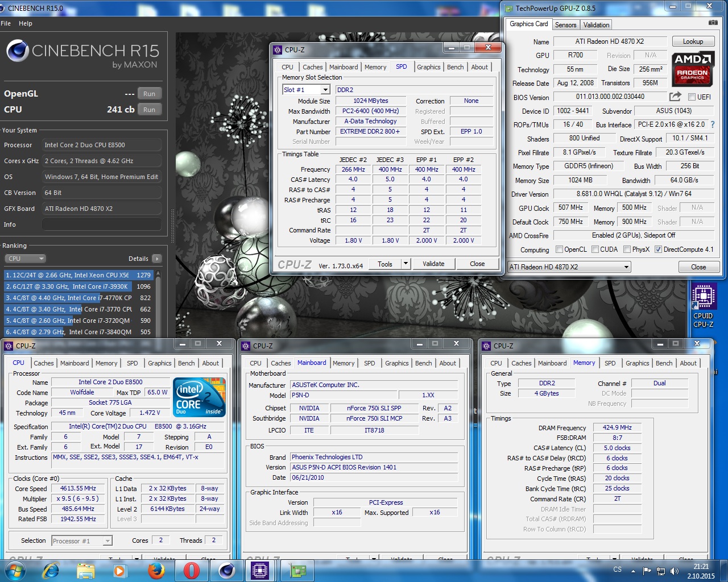Click the GPU-Z Close button

[x=698, y=267]
